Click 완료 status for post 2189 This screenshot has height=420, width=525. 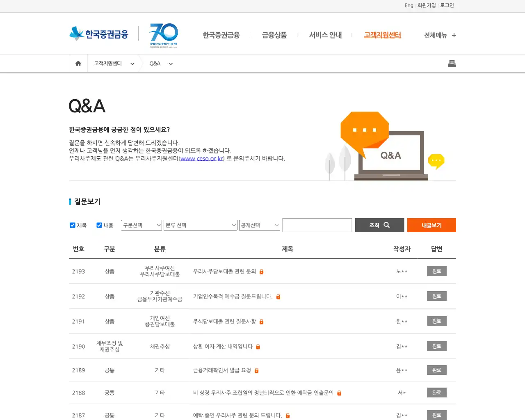point(437,370)
